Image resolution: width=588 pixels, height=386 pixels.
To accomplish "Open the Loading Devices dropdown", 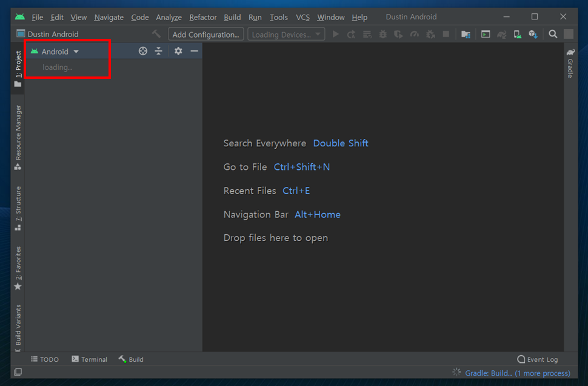I will coord(286,34).
